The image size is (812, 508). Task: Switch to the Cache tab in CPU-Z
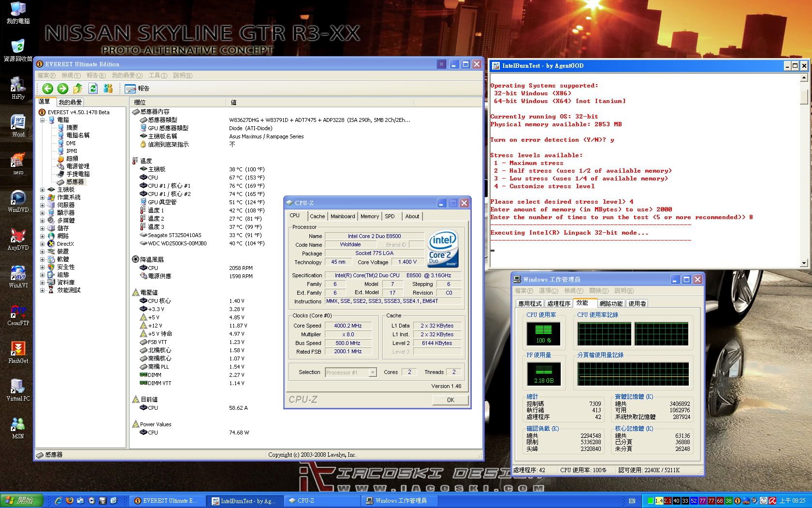pyautogui.click(x=317, y=216)
